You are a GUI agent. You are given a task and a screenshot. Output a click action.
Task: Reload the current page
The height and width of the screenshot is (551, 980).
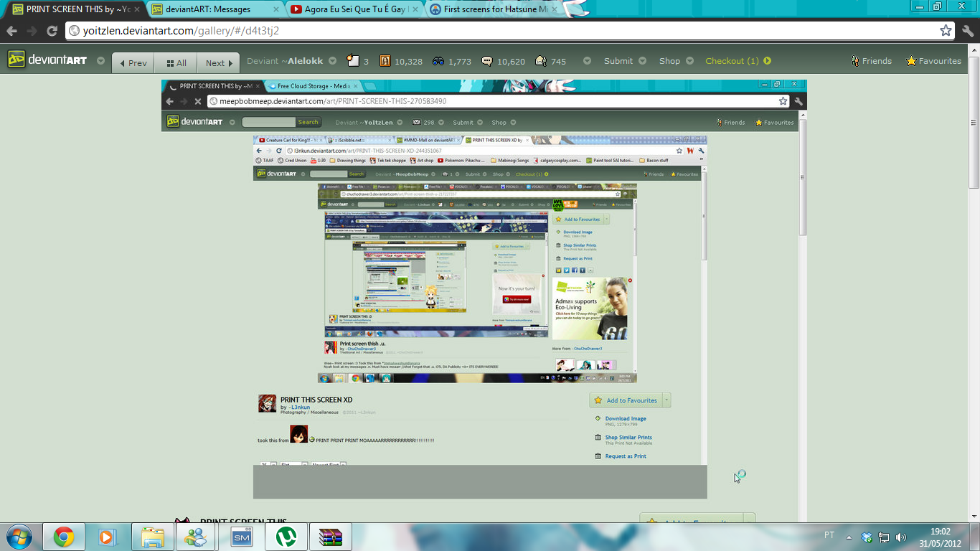pos(52,31)
